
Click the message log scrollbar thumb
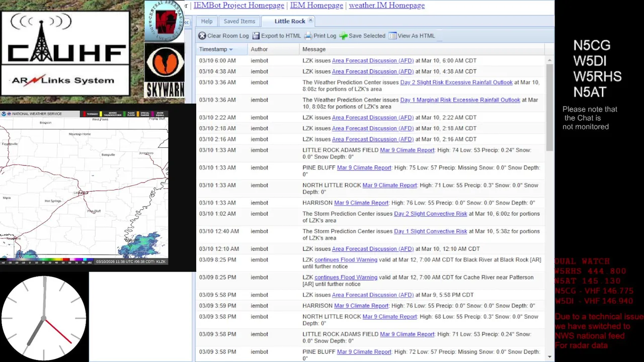tap(549, 107)
